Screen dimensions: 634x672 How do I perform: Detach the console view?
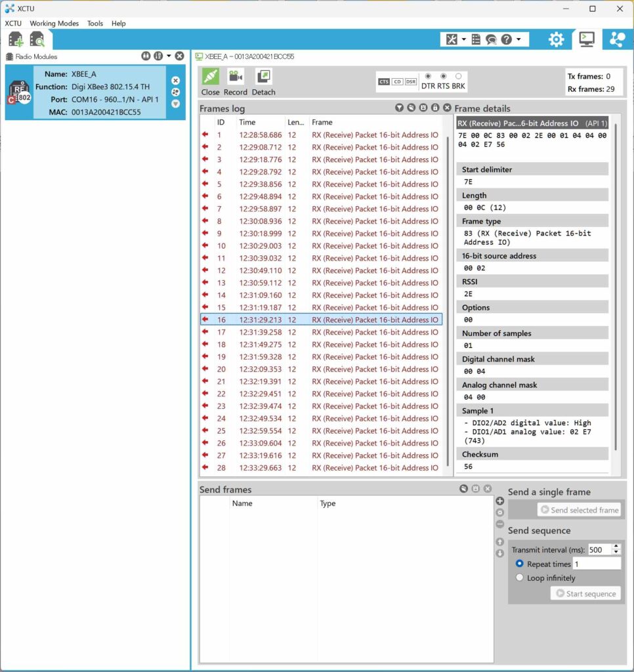(263, 82)
